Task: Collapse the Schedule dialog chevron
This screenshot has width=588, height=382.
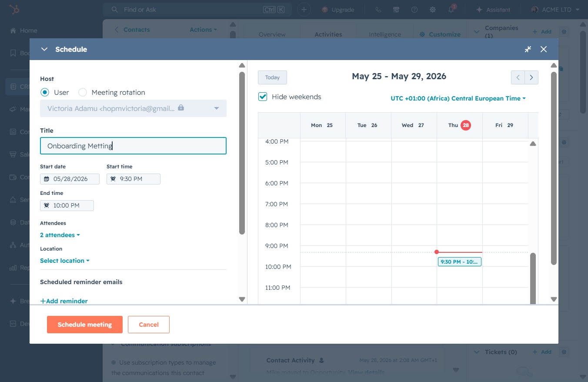Action: [x=44, y=49]
